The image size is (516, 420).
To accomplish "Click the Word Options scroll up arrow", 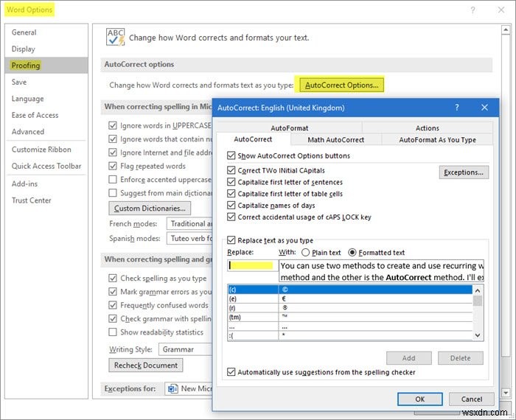I will [x=506, y=30].
